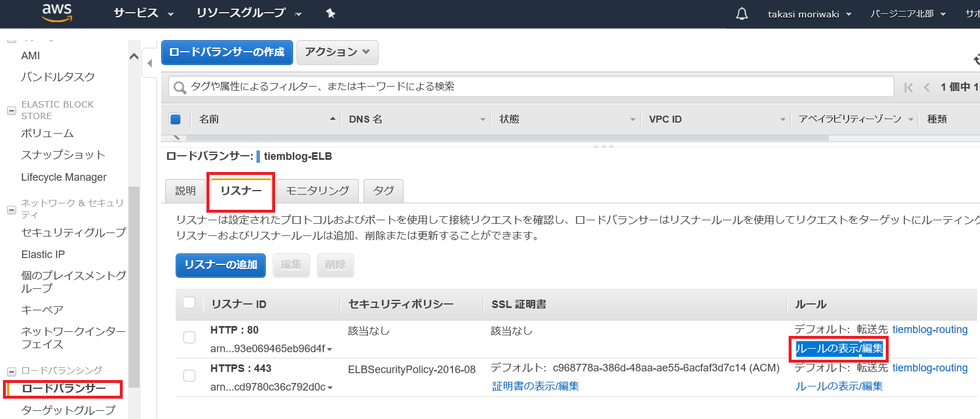Click the pushpin shortcut icon in top bar

[330, 13]
